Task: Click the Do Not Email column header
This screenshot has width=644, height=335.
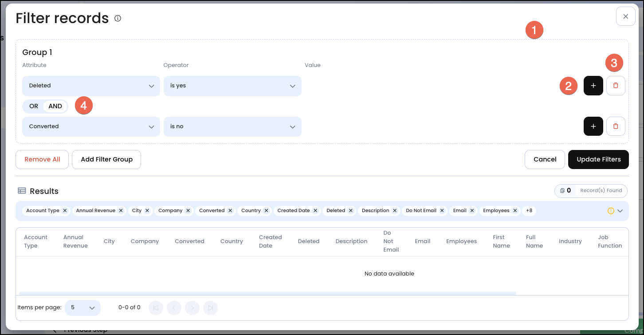Action: (391, 241)
